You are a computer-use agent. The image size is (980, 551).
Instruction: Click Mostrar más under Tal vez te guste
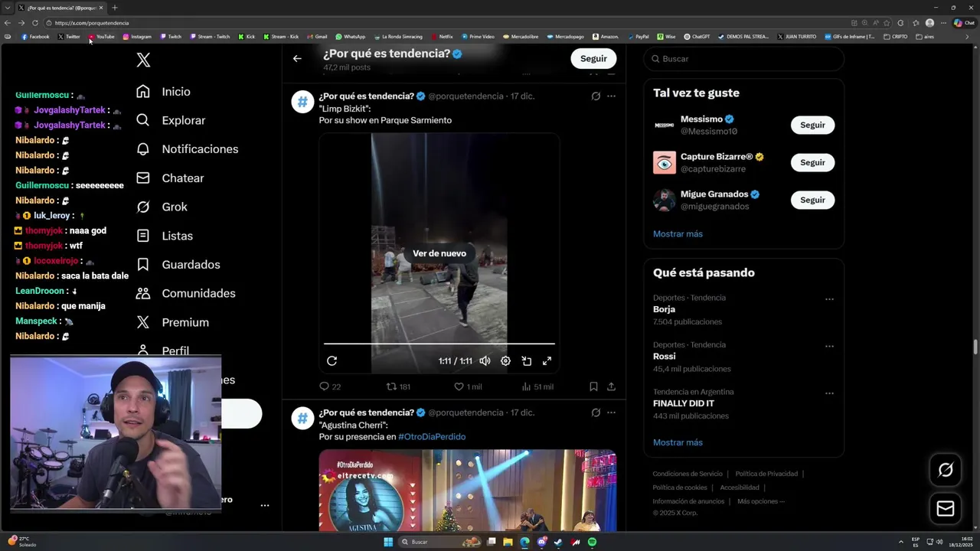[x=678, y=234]
